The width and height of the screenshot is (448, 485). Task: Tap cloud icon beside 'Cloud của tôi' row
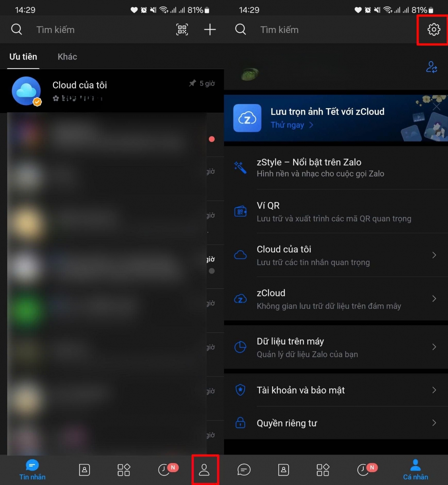(240, 255)
